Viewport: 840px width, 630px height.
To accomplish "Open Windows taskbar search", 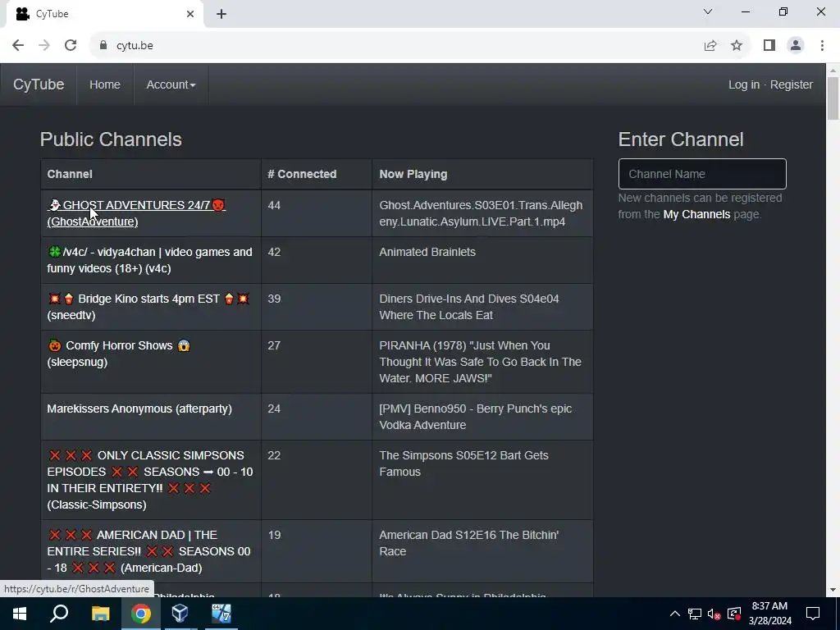I will tap(59, 614).
